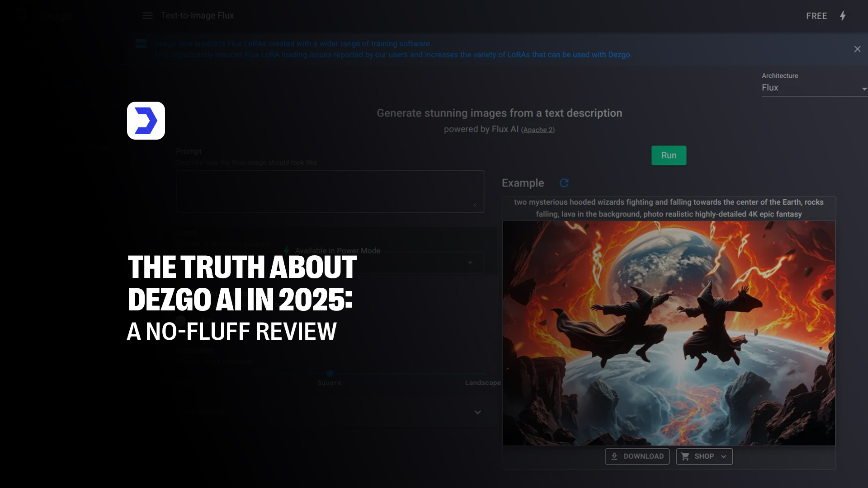The width and height of the screenshot is (868, 488).
Task: Open the Apache 2 license link
Action: tap(538, 130)
